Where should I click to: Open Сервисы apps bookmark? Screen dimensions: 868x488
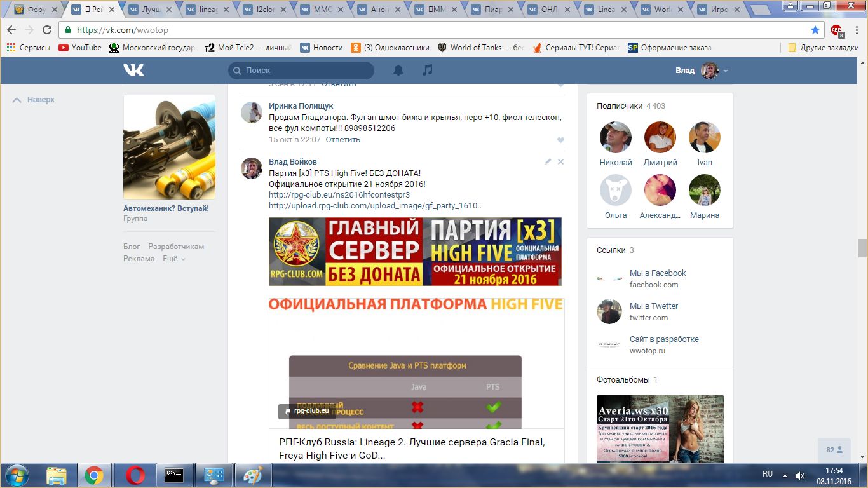[29, 48]
